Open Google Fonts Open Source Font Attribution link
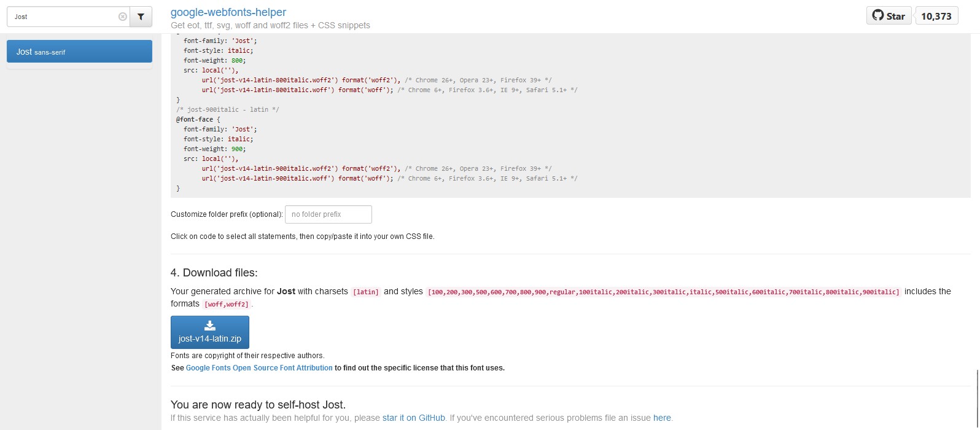 [x=259, y=368]
